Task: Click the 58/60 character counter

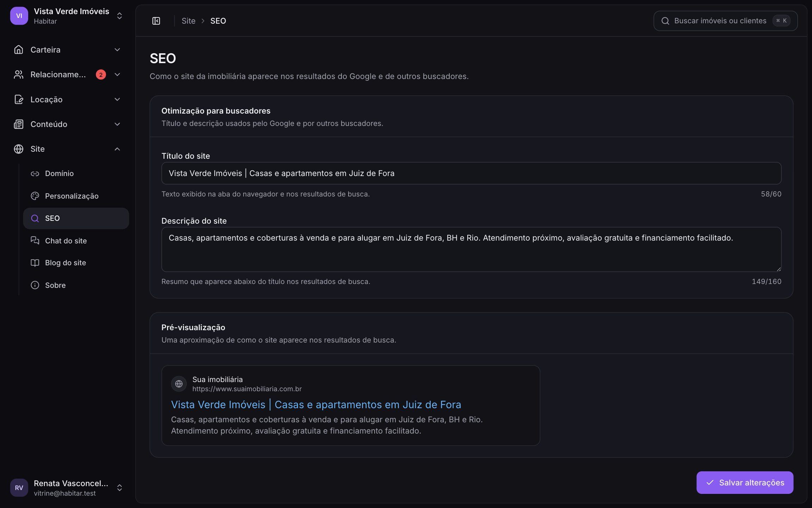Action: tap(771, 194)
